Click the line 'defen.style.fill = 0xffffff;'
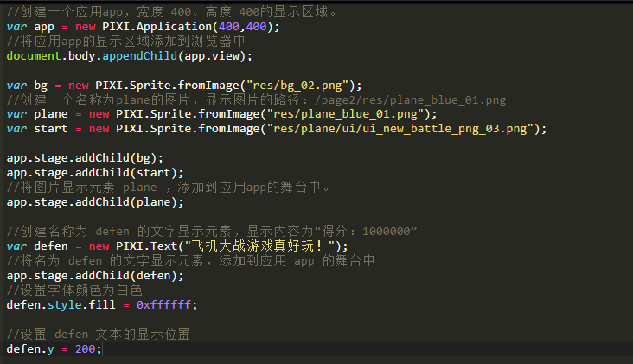The image size is (633, 364). (102, 304)
